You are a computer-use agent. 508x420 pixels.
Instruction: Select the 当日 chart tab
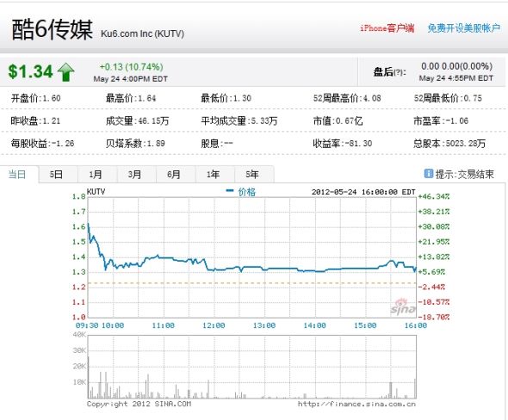(17, 175)
